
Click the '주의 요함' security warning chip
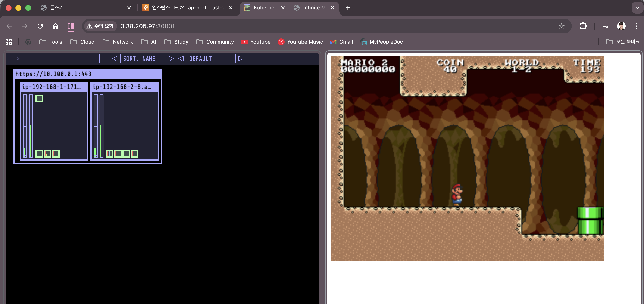100,26
